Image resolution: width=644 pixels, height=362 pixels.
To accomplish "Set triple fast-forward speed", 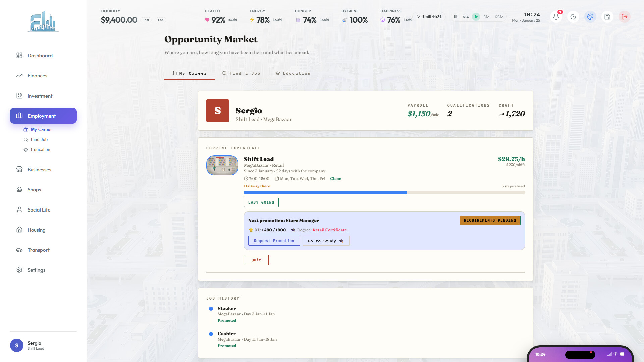I will point(499,17).
